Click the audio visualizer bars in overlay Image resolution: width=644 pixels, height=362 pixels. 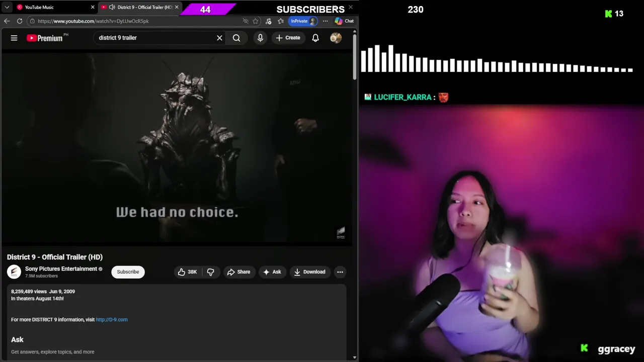(x=497, y=59)
